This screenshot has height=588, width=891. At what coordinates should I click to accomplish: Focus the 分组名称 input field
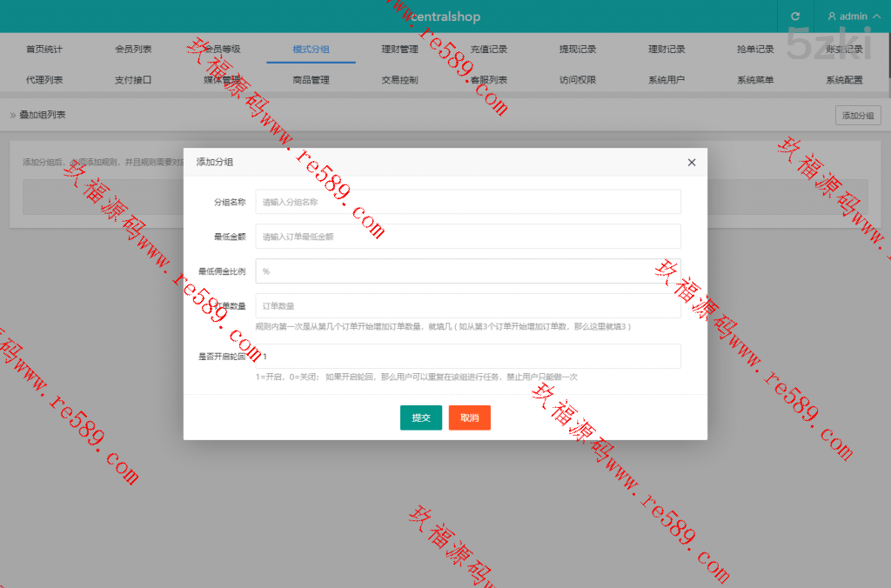pyautogui.click(x=468, y=202)
